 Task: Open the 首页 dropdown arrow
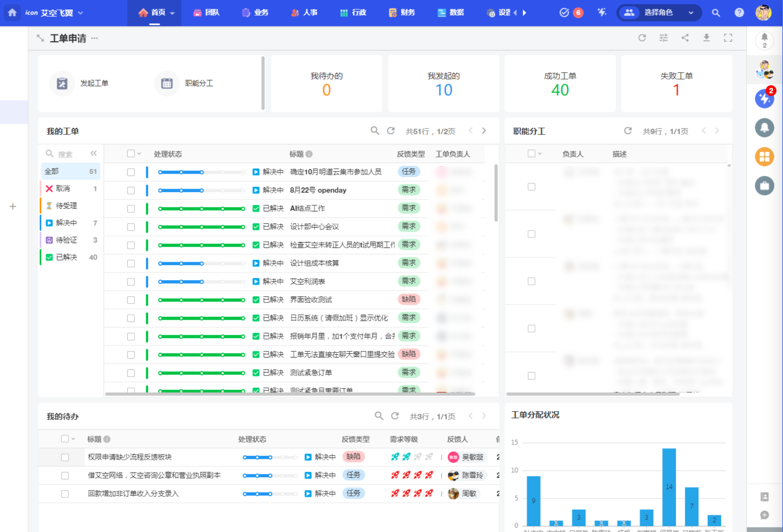pos(173,13)
